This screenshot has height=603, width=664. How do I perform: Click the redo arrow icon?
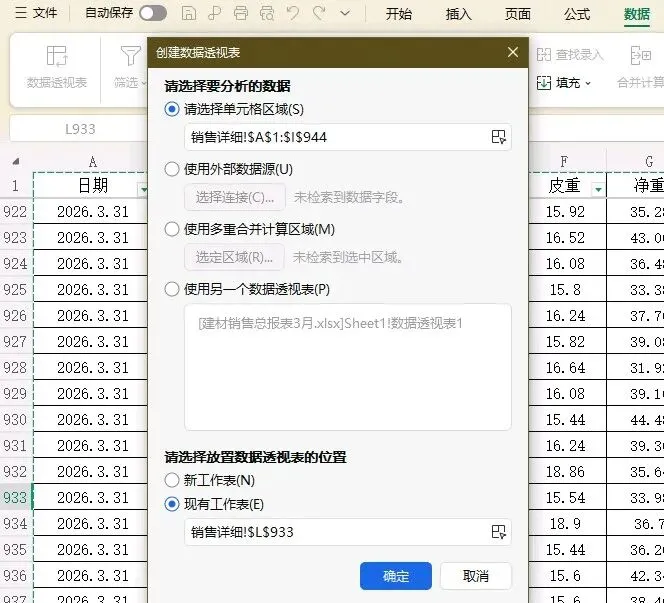coord(318,14)
